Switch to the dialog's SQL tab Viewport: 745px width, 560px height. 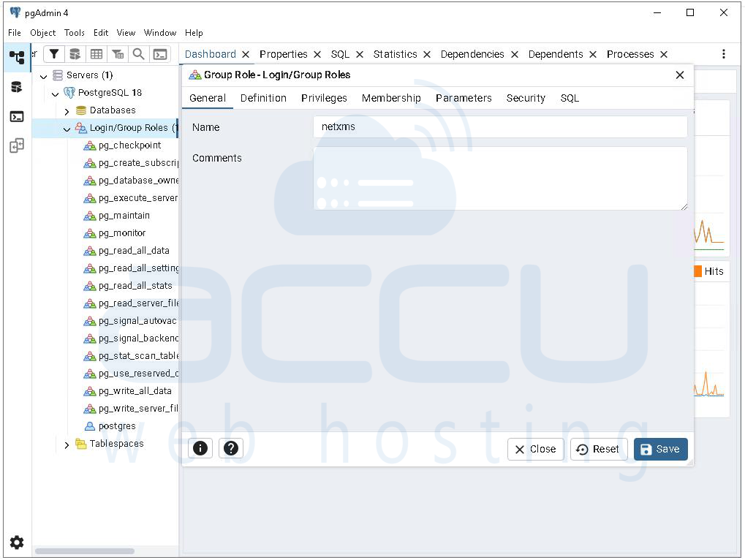570,98
